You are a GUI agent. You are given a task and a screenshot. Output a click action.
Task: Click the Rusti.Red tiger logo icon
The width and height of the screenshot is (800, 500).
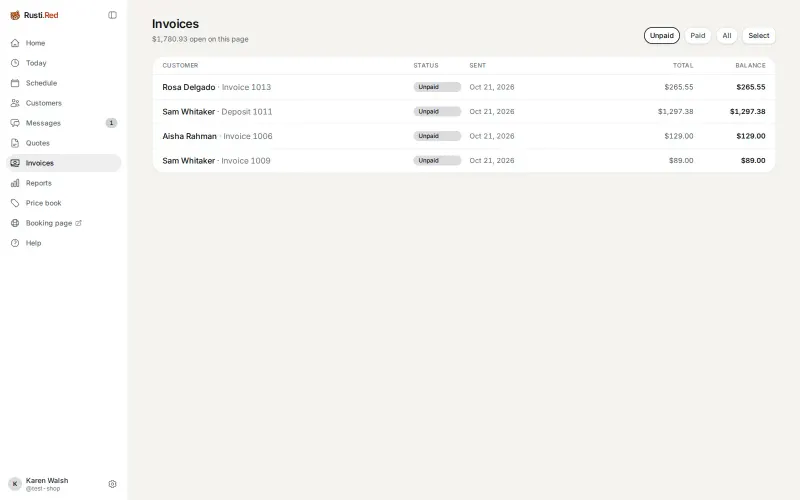pyautogui.click(x=15, y=15)
